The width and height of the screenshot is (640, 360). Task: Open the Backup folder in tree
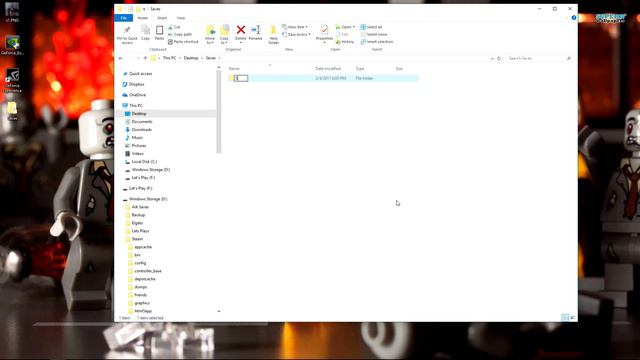point(138,215)
